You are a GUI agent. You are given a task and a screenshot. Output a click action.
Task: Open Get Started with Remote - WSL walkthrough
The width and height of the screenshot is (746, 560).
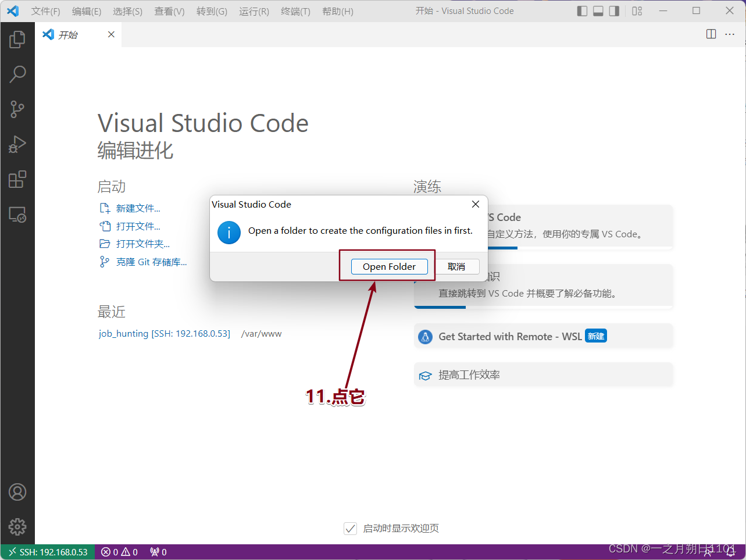click(543, 337)
